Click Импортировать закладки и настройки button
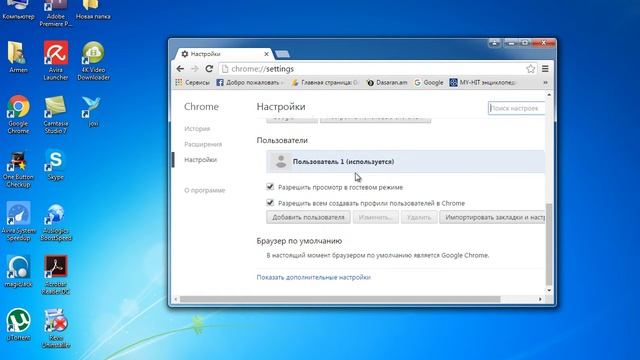The image size is (640, 360). click(x=492, y=217)
